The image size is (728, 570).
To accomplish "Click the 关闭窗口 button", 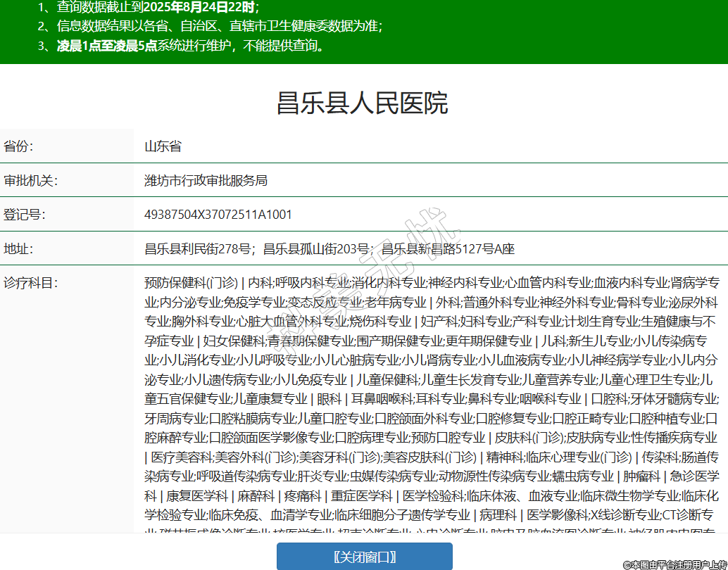I will click(x=364, y=557).
